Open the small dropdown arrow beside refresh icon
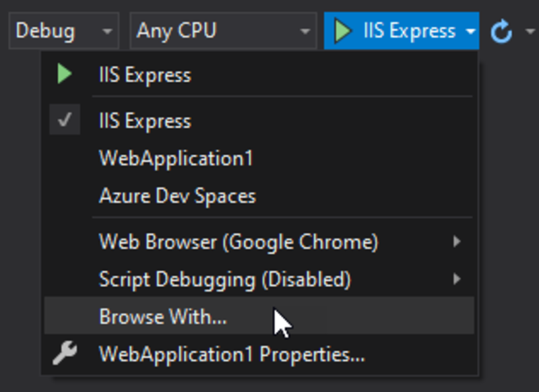 coord(530,31)
